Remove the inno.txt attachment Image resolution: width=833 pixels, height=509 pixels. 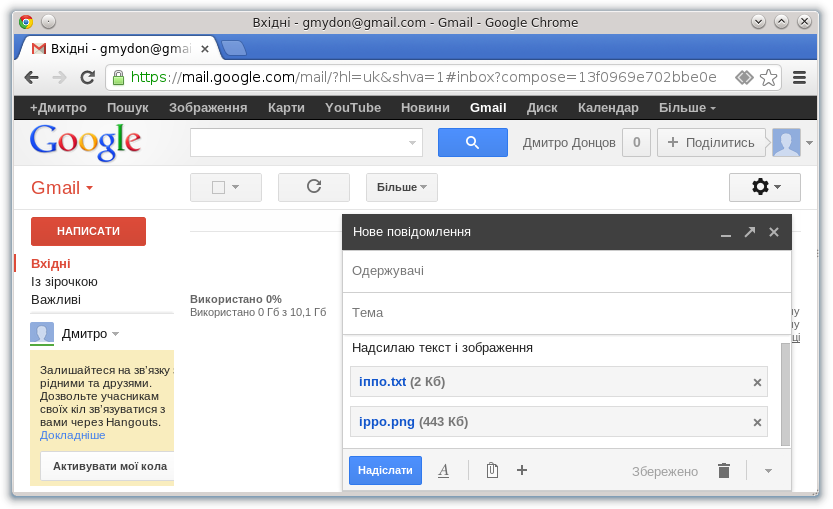(757, 383)
